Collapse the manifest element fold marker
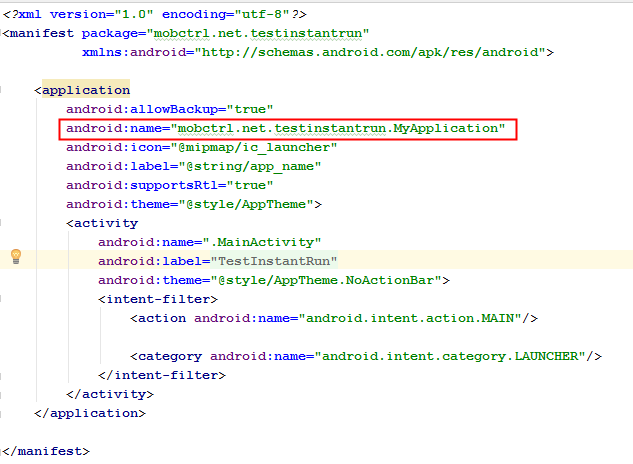Image resolution: width=633 pixels, height=464 pixels. click(x=1, y=33)
